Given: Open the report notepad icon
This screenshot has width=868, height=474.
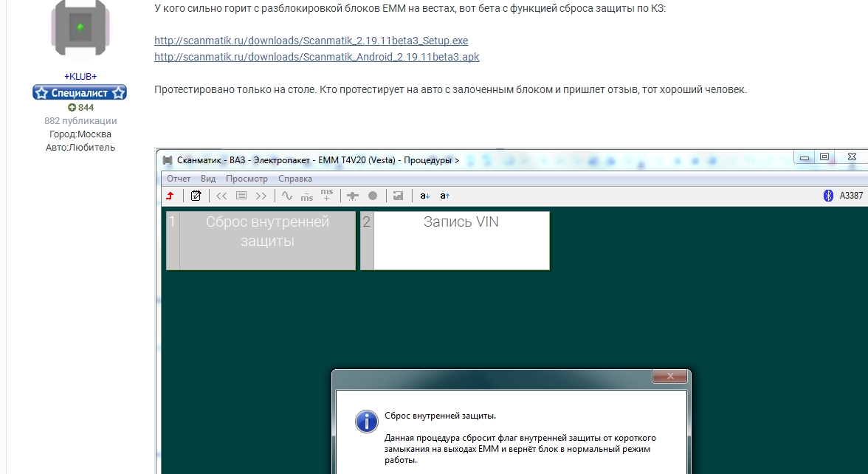Looking at the screenshot, I should (x=196, y=196).
